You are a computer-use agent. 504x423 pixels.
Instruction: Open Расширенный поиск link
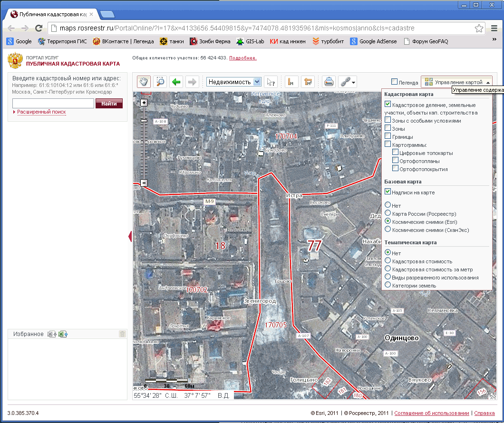tap(41, 112)
